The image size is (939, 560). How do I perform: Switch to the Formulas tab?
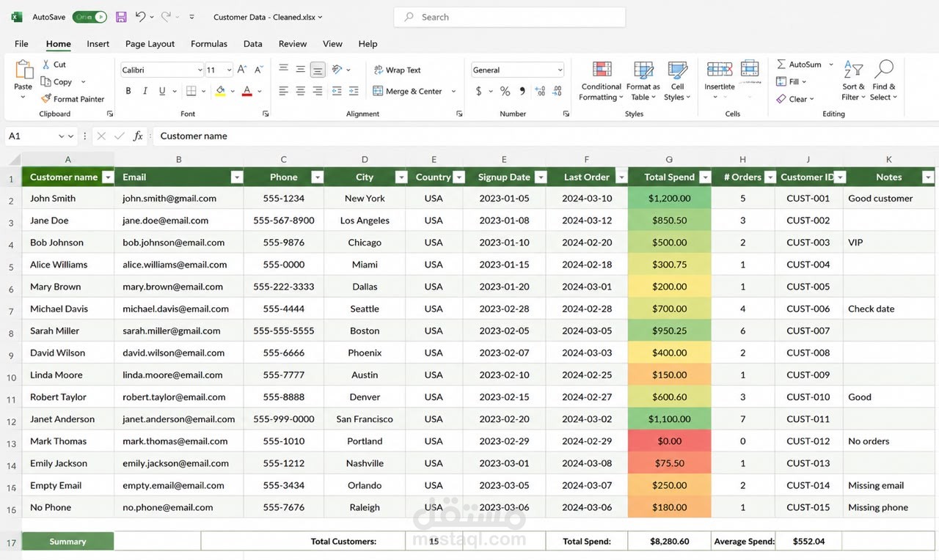[208, 44]
